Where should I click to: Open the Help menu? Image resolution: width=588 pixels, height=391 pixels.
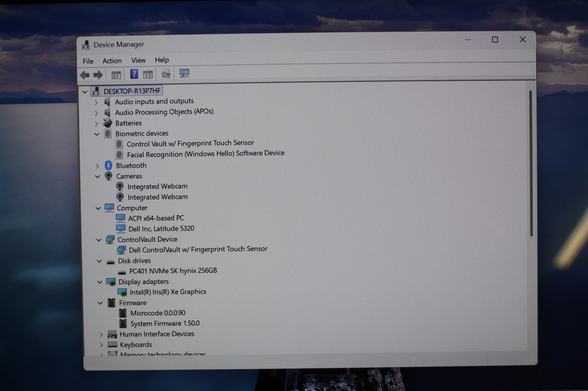point(162,60)
